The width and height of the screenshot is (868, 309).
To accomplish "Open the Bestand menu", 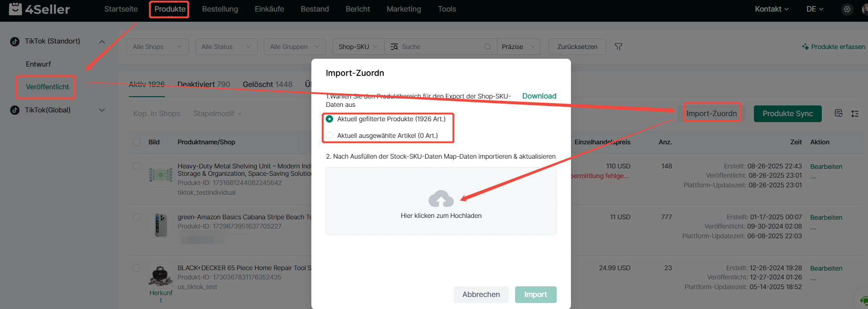I will [315, 9].
